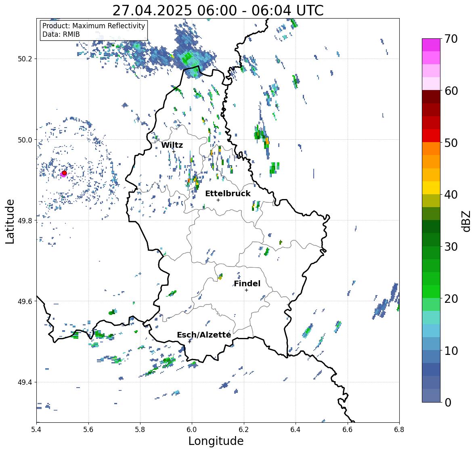Click the 20 value on the colorbar
This screenshot has height=451, width=476.
coord(451,299)
